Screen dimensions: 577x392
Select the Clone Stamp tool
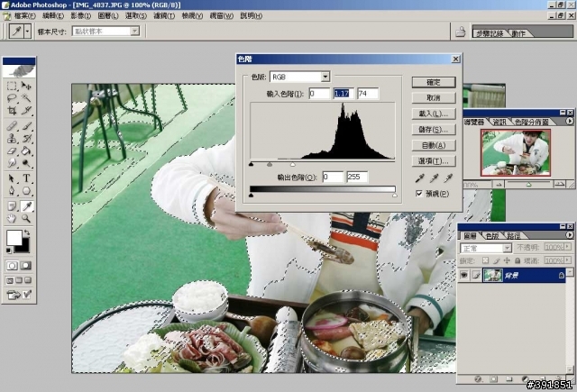(12, 139)
